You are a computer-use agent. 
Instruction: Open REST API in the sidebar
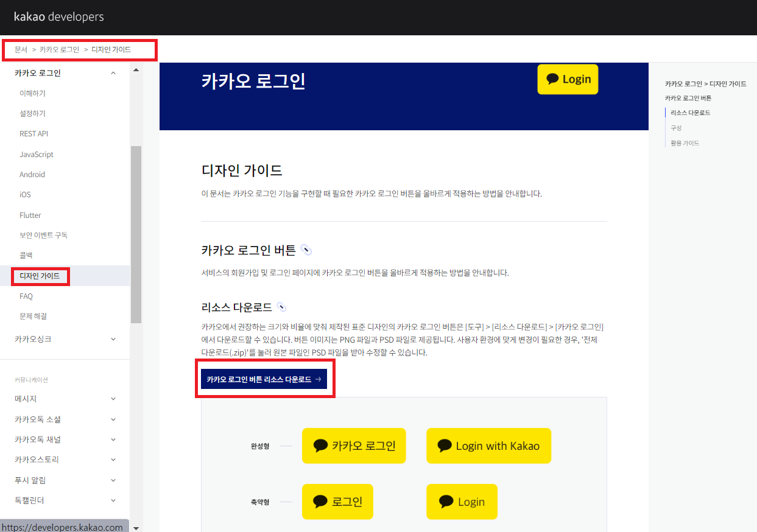(x=33, y=133)
